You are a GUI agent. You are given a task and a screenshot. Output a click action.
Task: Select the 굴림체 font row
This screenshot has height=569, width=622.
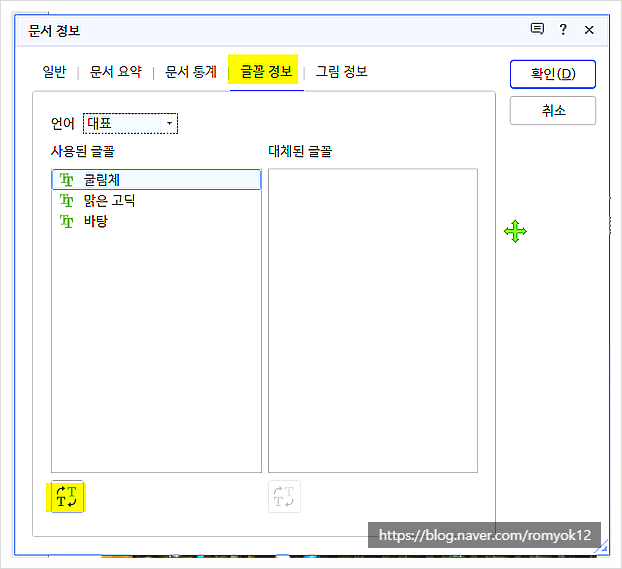156,180
